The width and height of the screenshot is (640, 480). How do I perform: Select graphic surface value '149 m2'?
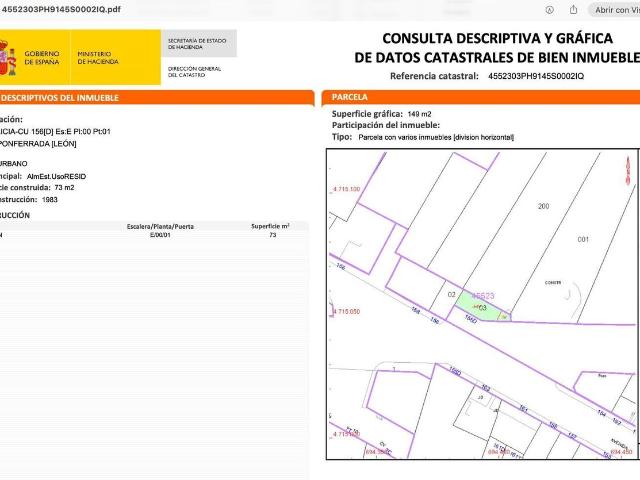pyautogui.click(x=419, y=114)
